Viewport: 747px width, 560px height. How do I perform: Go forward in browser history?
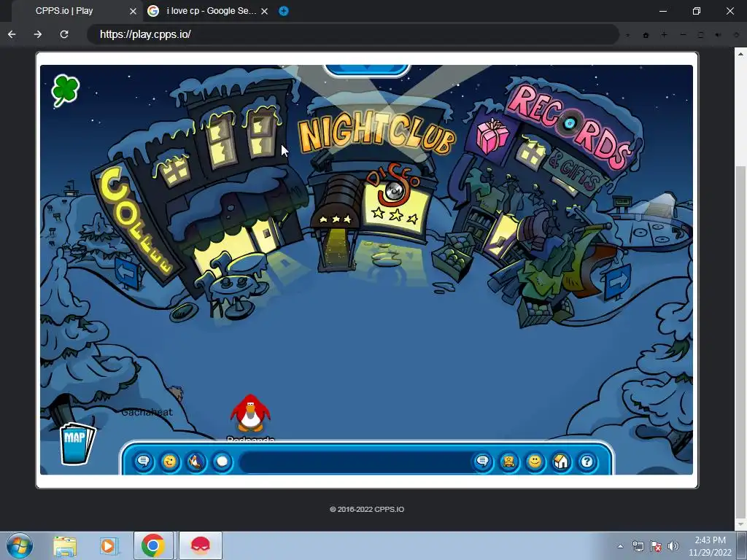click(x=38, y=34)
